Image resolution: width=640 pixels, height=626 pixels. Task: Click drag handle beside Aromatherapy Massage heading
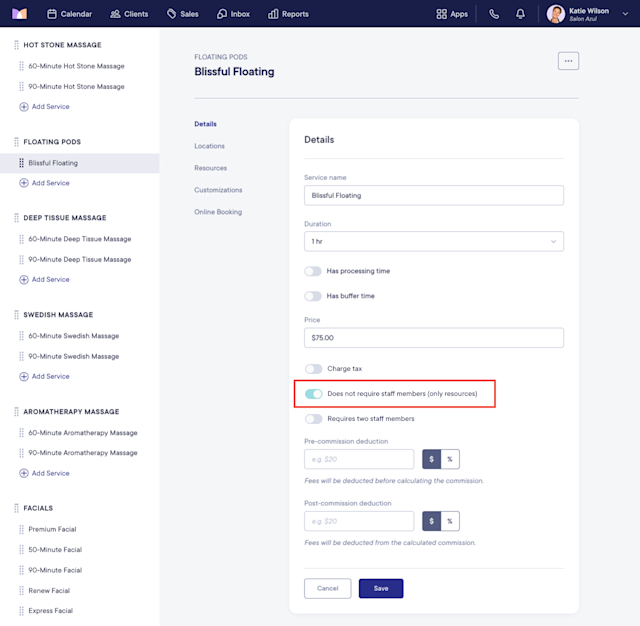click(16, 412)
